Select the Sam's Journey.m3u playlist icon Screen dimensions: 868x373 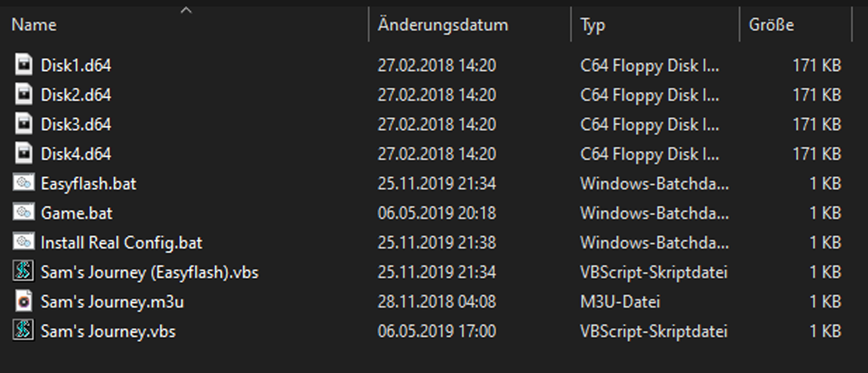(24, 301)
